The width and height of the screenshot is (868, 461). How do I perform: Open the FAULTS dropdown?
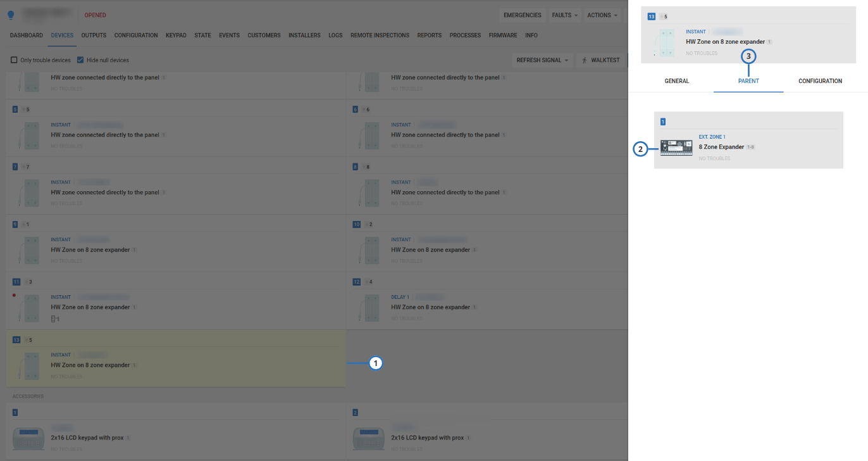[564, 15]
